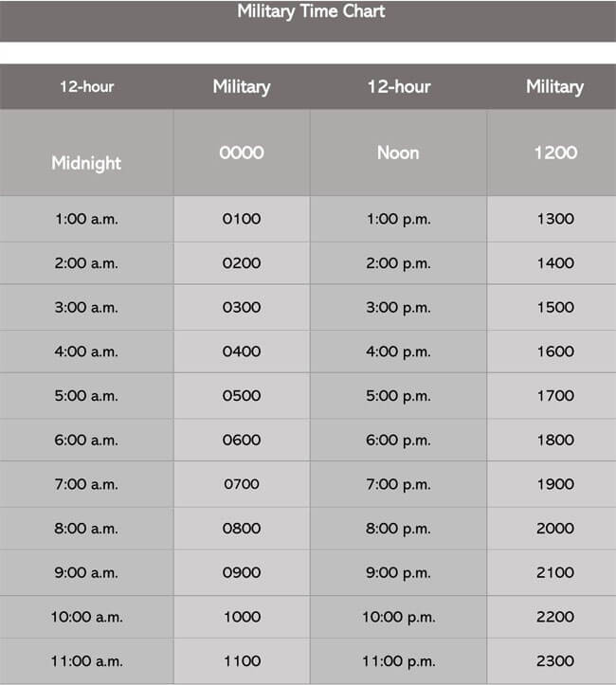Select the Midnight cell
The width and height of the screenshot is (616, 685).
86,163
